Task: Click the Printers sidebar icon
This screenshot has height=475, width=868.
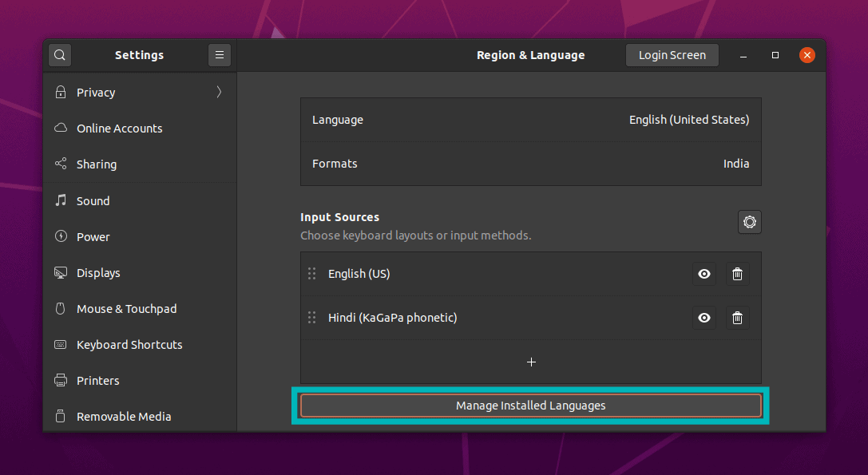Action: pos(59,380)
